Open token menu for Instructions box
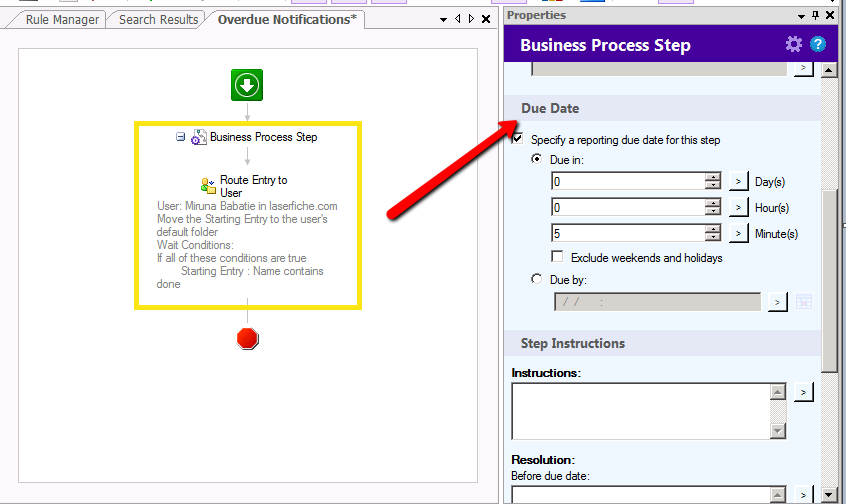The height and width of the screenshot is (504, 846). pos(803,392)
